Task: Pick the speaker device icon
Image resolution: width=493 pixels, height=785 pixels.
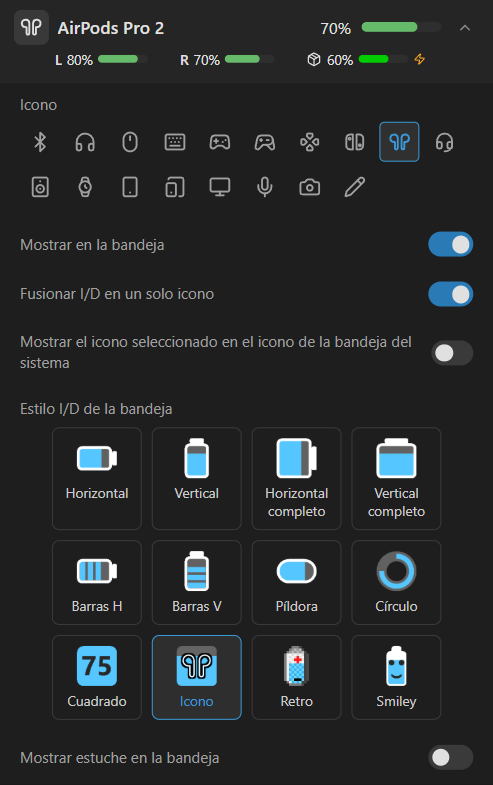Action: point(40,187)
